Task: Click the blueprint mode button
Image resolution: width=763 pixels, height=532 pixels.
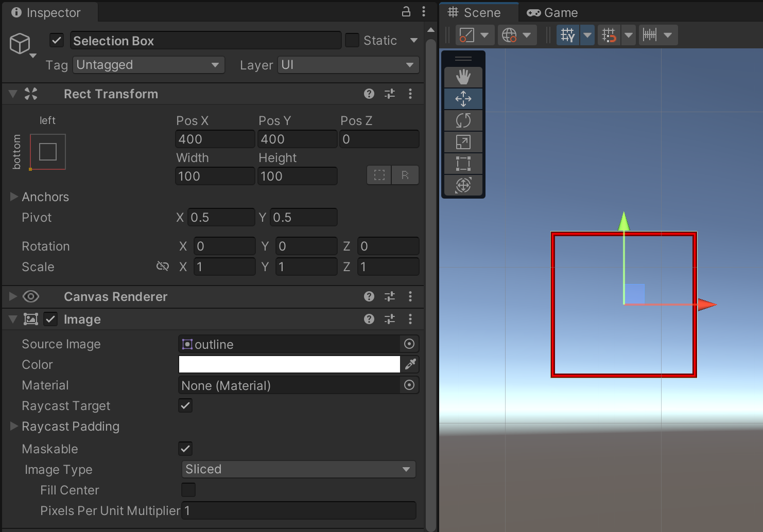Action: click(x=379, y=175)
